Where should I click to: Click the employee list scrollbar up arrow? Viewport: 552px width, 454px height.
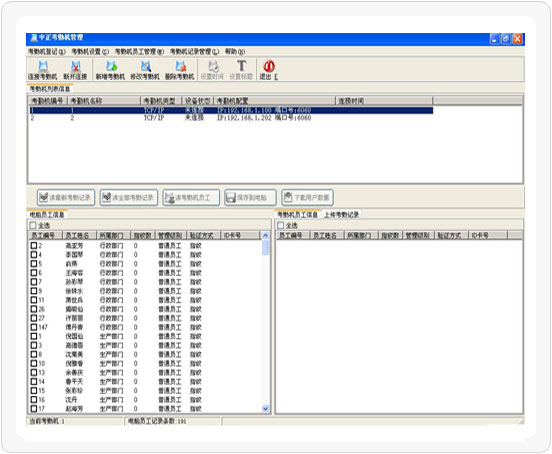tap(265, 235)
